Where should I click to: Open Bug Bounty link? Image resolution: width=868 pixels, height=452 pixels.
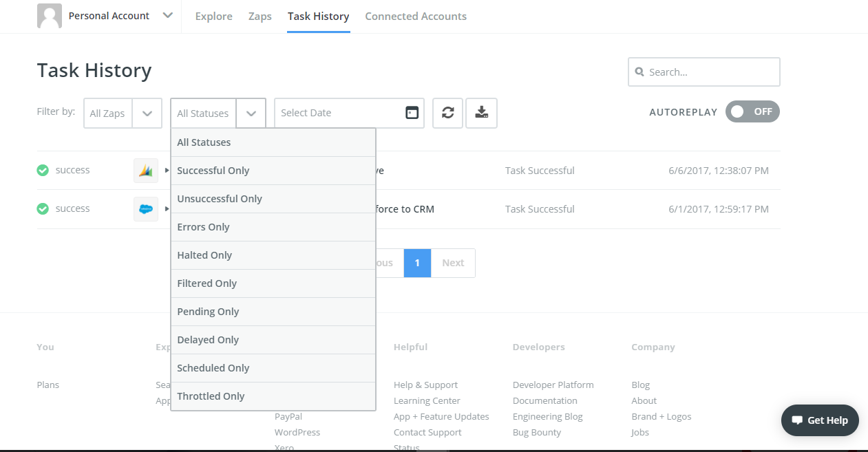tap(537, 432)
